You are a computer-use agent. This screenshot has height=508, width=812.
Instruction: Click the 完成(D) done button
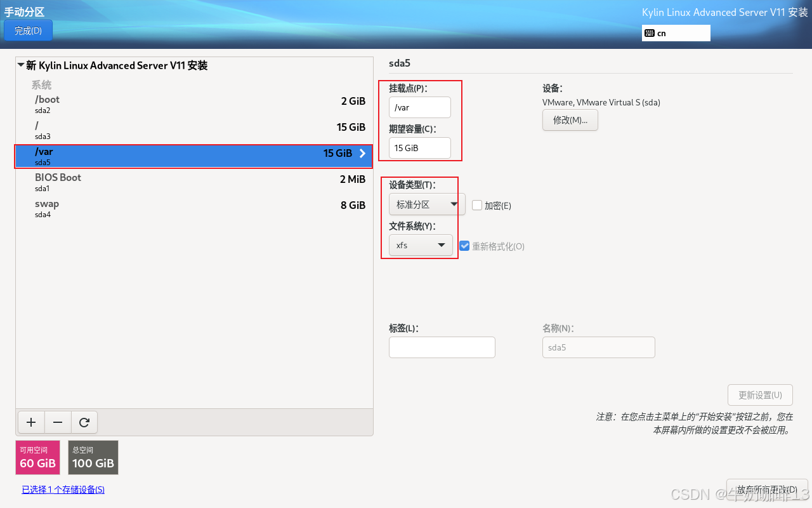pyautogui.click(x=28, y=30)
